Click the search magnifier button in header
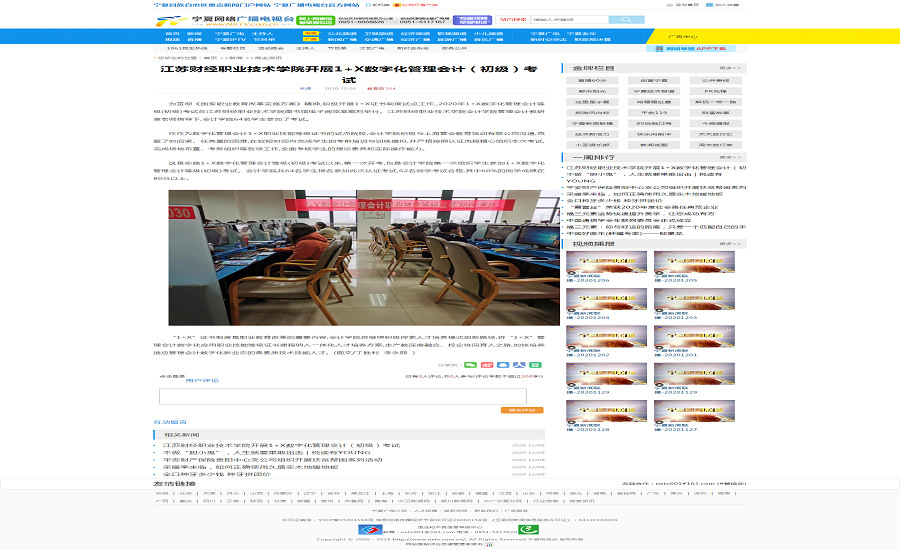The image size is (900, 550). (627, 19)
